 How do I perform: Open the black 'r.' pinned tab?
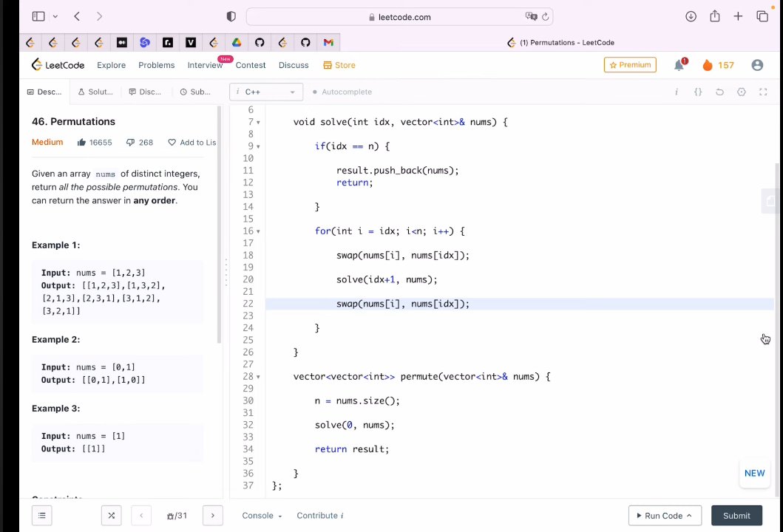coord(168,43)
